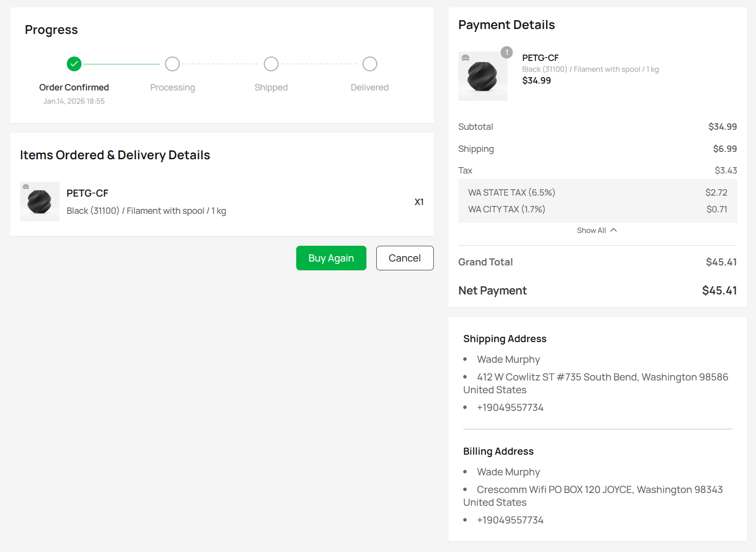The image size is (756, 552).
Task: Click PETG-CF product title in Payment Details
Action: click(x=540, y=58)
